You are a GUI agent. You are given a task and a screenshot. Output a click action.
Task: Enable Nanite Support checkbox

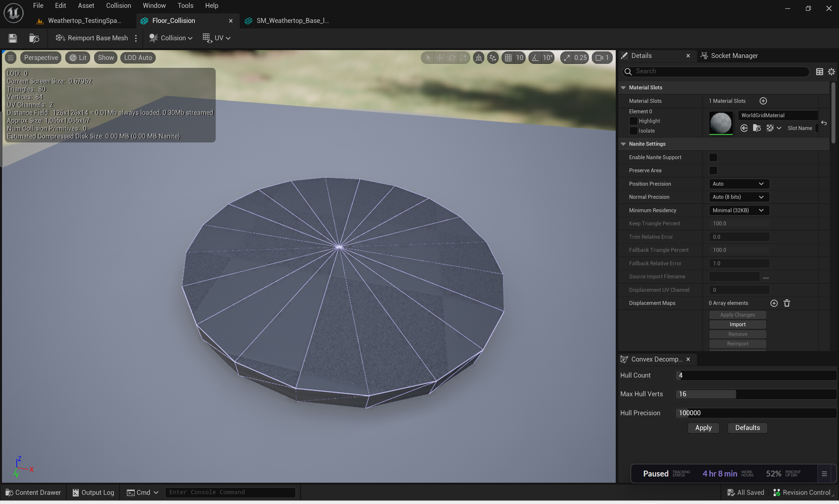(x=713, y=157)
